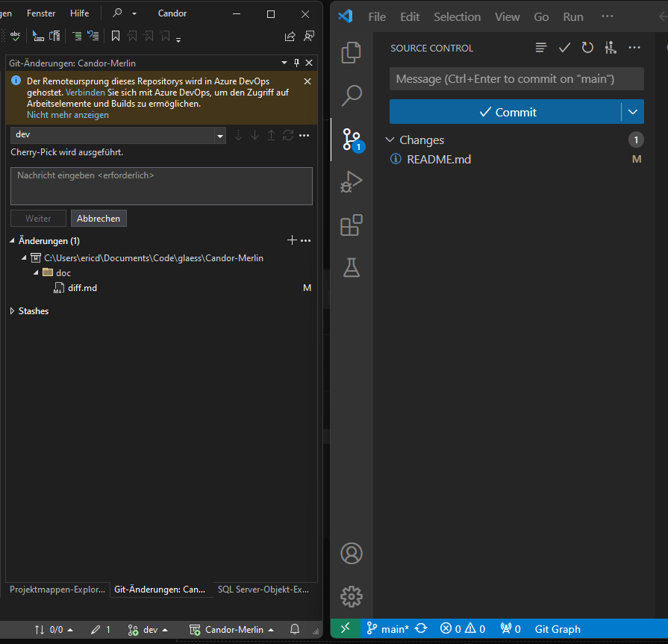Refresh the Source Control view
668x644 pixels.
(x=587, y=48)
